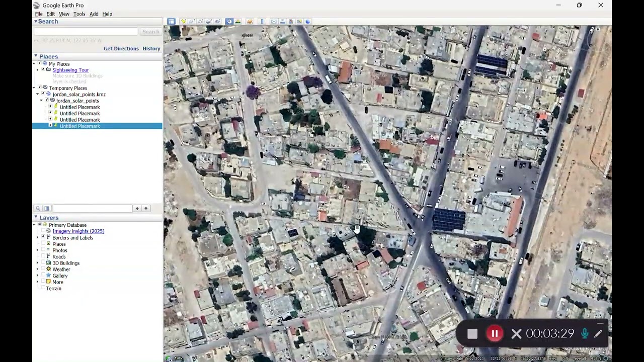Move item up with the up arrow

coord(137,208)
